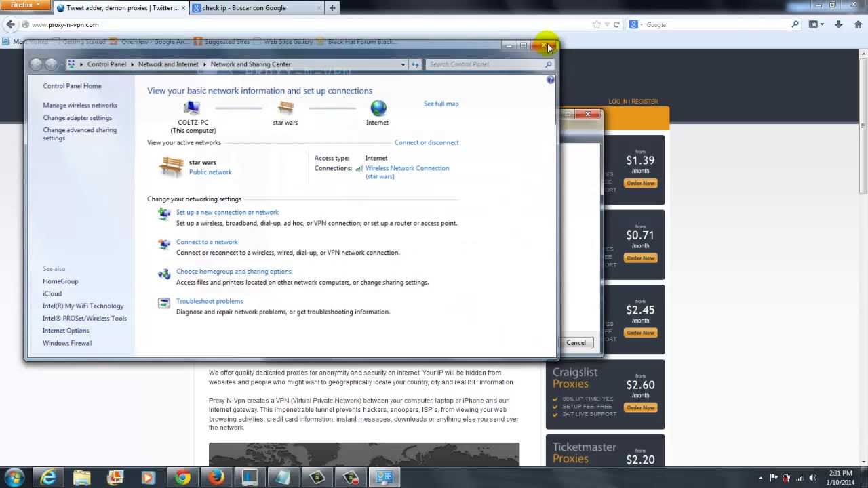
Task: Open Wireless Network Connection (star wars)
Action: [x=407, y=172]
